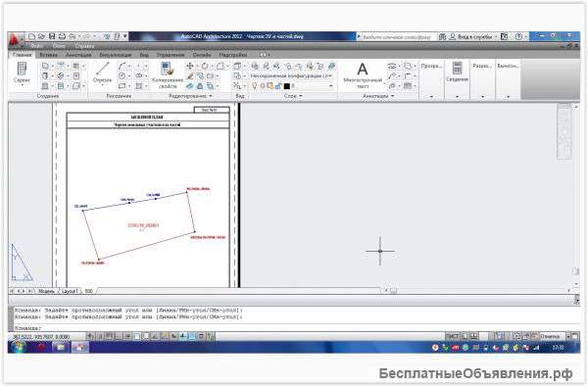Select the Circle tool in Рисование panel
588x386 pixels.
[122, 76]
